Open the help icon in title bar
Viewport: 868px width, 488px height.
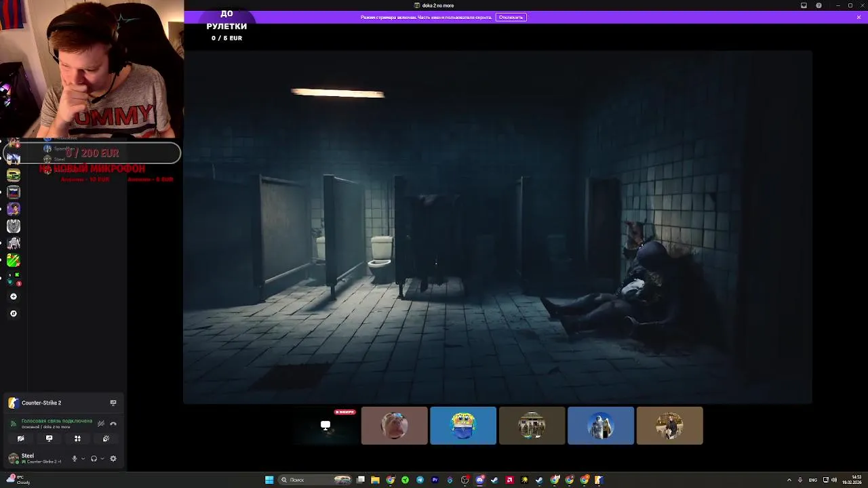pyautogui.click(x=818, y=5)
